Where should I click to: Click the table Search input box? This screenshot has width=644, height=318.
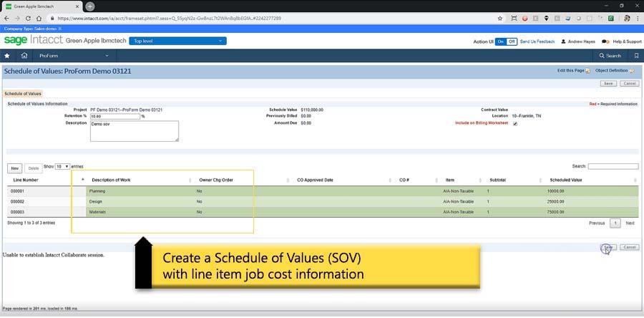click(x=613, y=166)
